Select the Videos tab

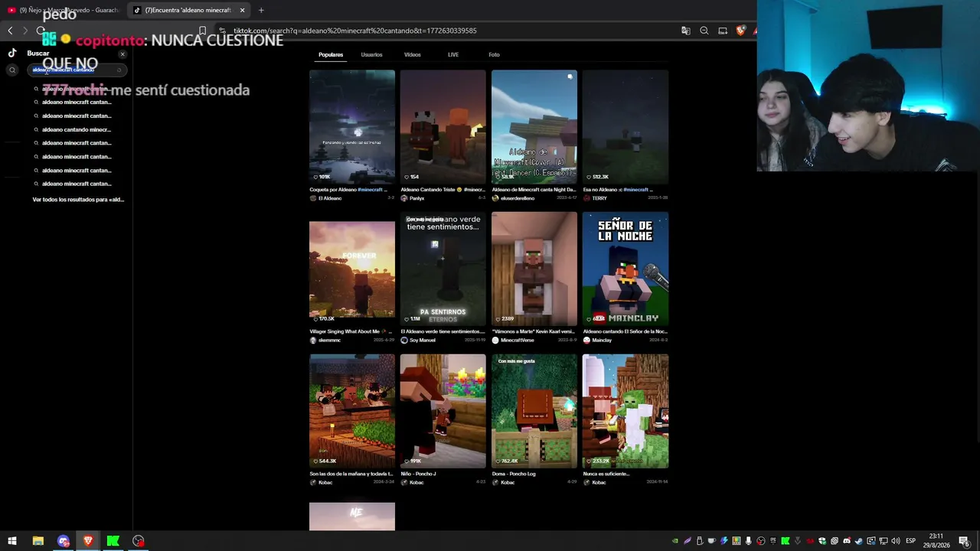coord(412,54)
